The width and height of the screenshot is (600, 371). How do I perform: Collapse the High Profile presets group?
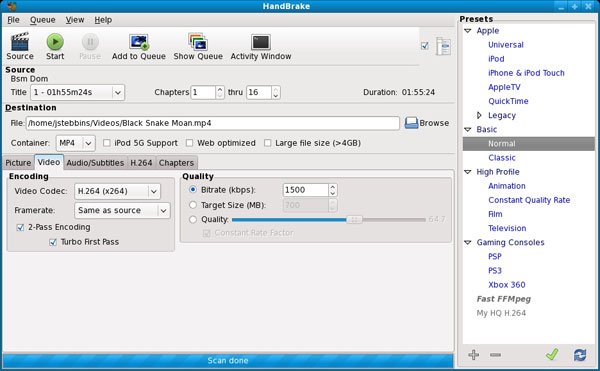point(468,172)
